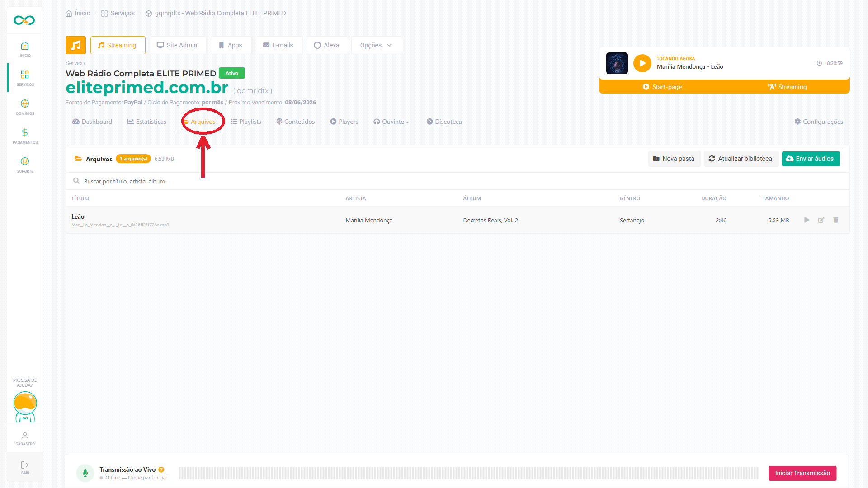868x488 pixels.
Task: Click the file search input field
Action: [x=458, y=181]
